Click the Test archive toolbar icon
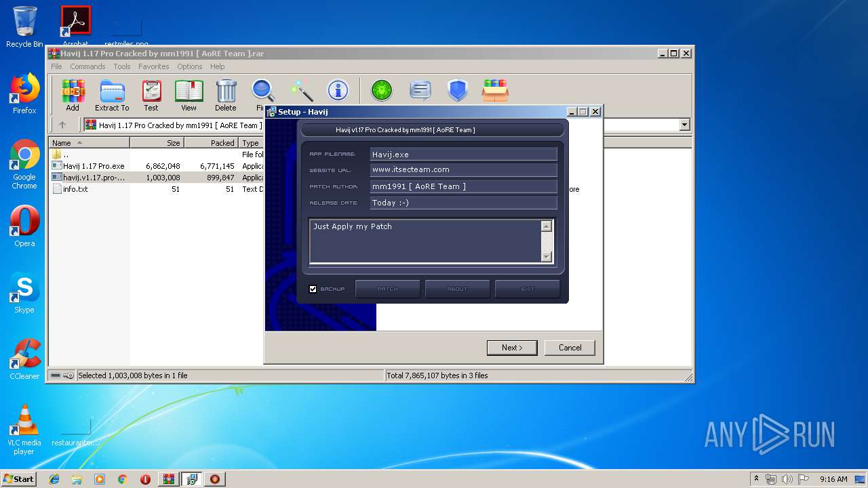Viewport: 868px width, 488px height. point(151,95)
